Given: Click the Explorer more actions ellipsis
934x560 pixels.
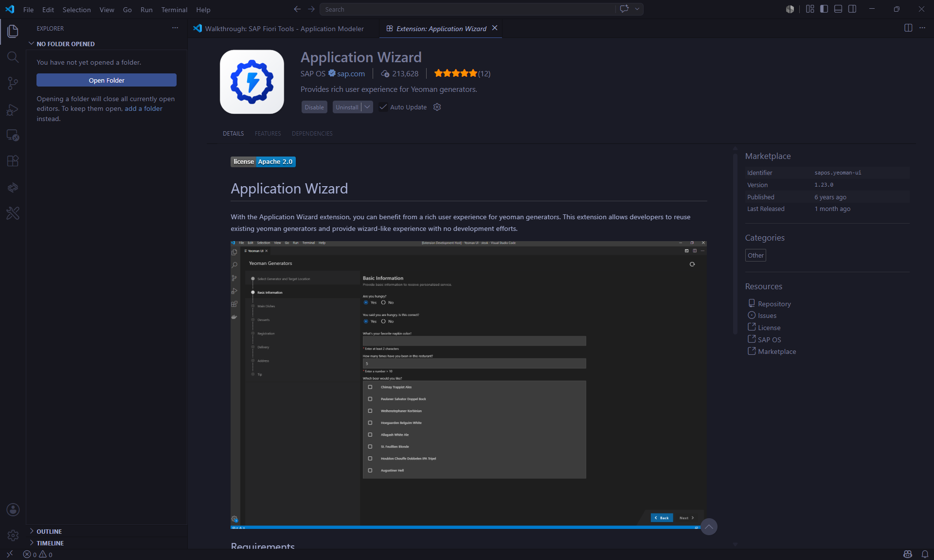Looking at the screenshot, I should click(175, 28).
